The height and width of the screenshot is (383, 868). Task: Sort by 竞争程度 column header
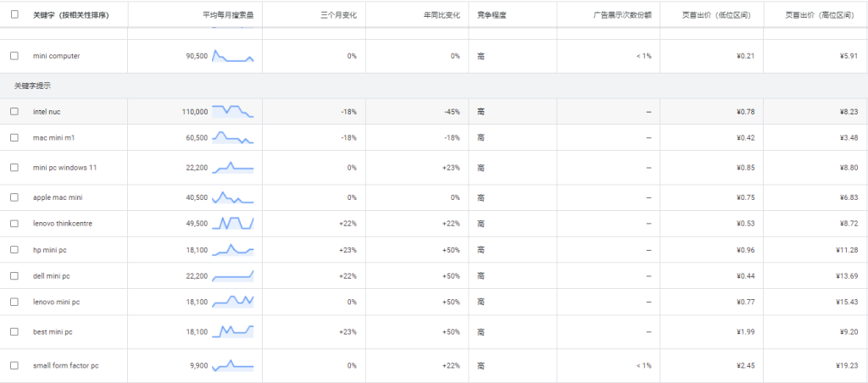pyautogui.click(x=489, y=14)
